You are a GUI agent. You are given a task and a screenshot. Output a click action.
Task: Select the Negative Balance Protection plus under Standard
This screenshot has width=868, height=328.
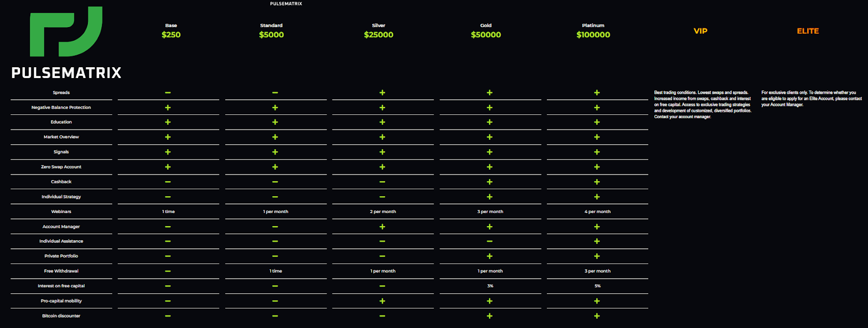click(x=275, y=107)
